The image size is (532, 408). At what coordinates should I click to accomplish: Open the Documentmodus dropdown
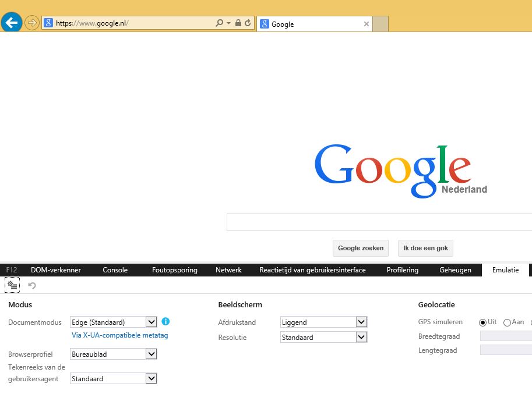coord(114,322)
